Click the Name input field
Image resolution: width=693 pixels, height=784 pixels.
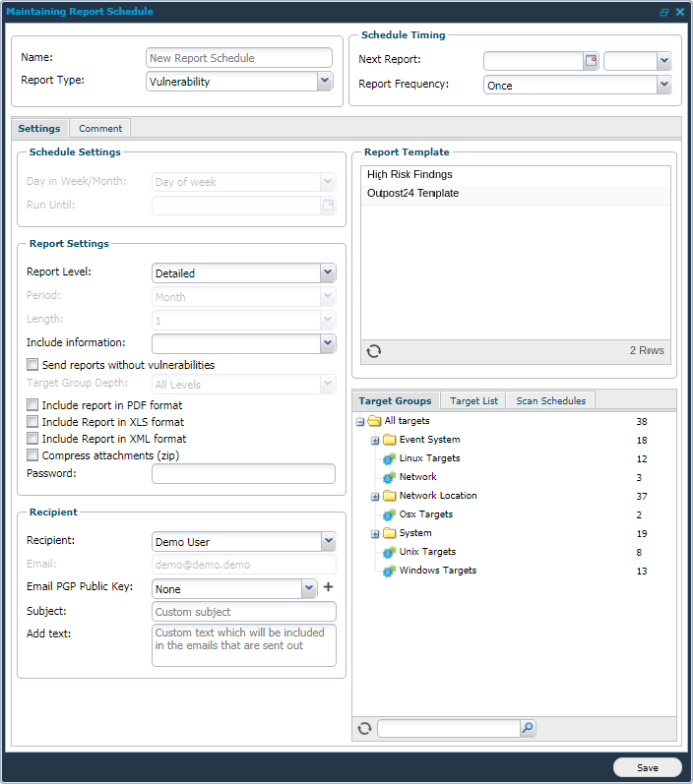click(x=239, y=58)
